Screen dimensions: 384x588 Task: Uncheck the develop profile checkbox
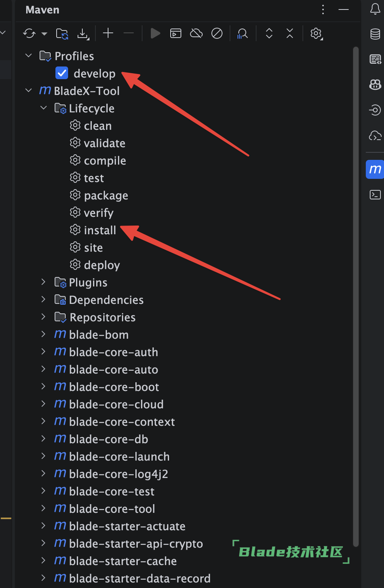pos(62,73)
